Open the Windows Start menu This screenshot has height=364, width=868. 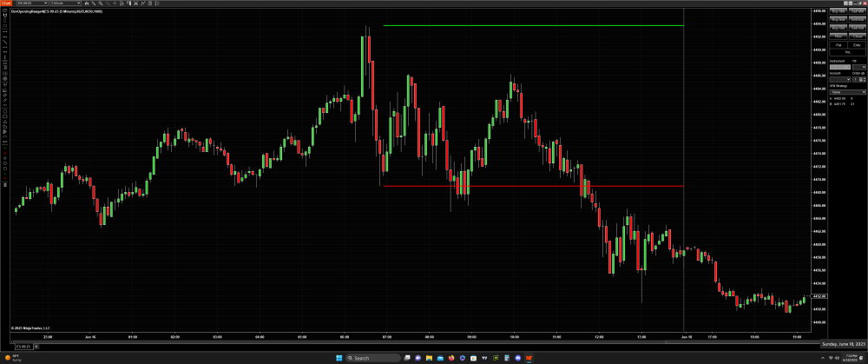338,358
